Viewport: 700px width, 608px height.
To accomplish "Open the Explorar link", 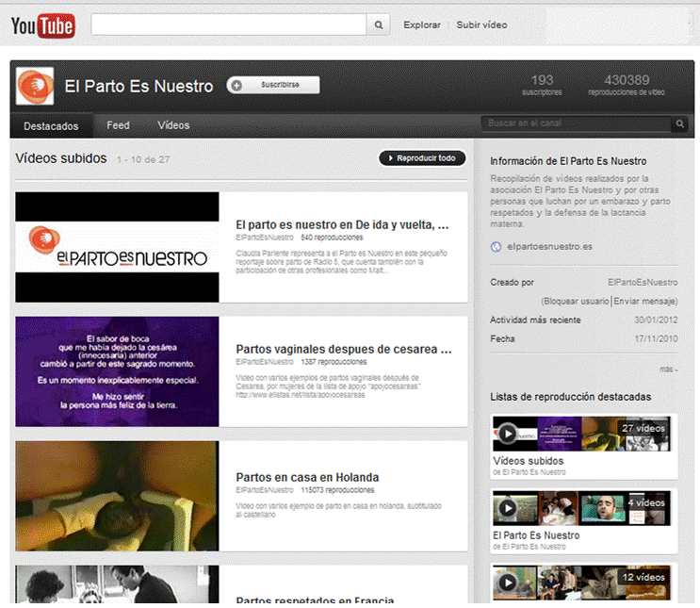I will pos(421,25).
